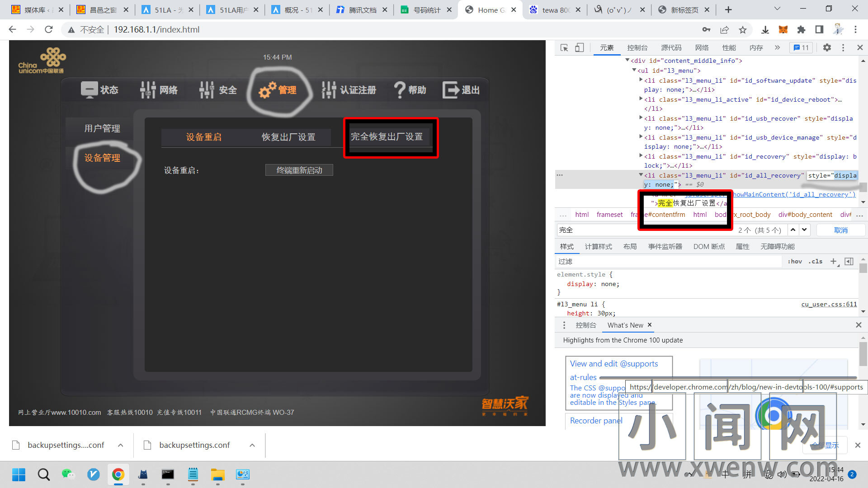Open the 管理 management menu

pos(278,90)
